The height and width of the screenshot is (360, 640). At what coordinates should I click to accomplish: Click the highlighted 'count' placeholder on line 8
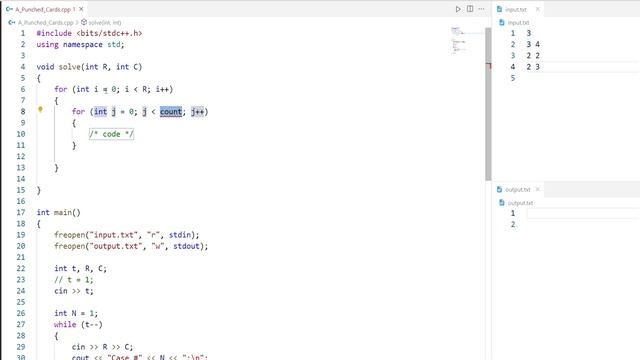tap(171, 111)
